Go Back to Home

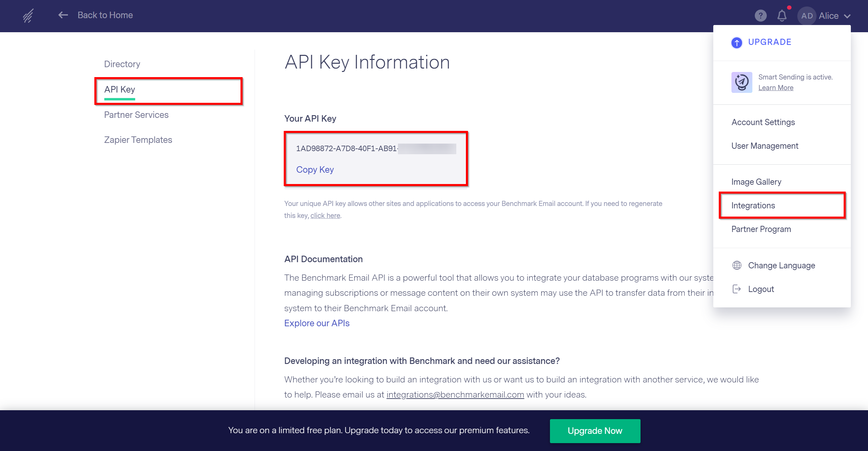pyautogui.click(x=105, y=15)
